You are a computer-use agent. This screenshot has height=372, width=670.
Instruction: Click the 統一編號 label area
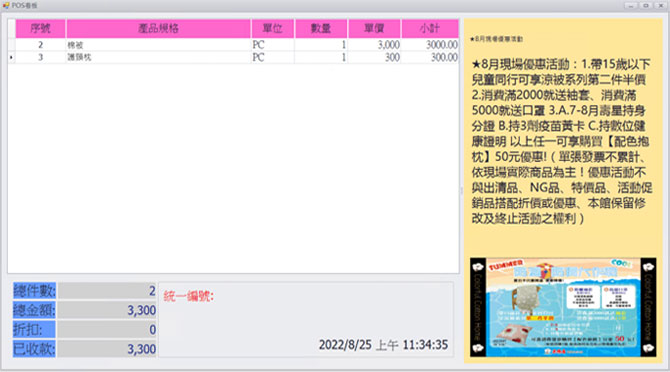pyautogui.click(x=188, y=296)
